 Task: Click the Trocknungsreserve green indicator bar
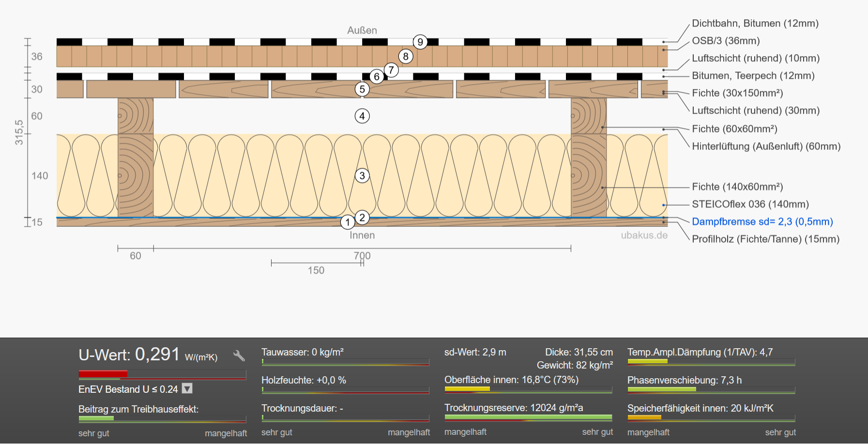click(x=528, y=417)
